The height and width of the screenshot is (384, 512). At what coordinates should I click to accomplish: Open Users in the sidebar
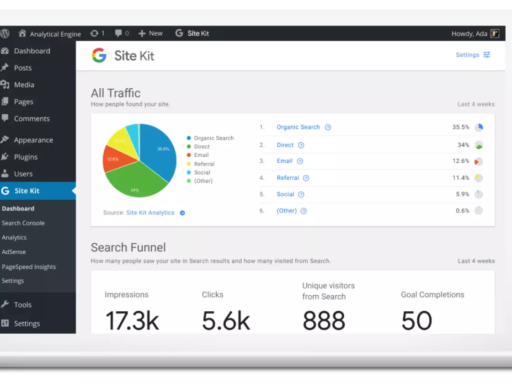[x=23, y=174]
